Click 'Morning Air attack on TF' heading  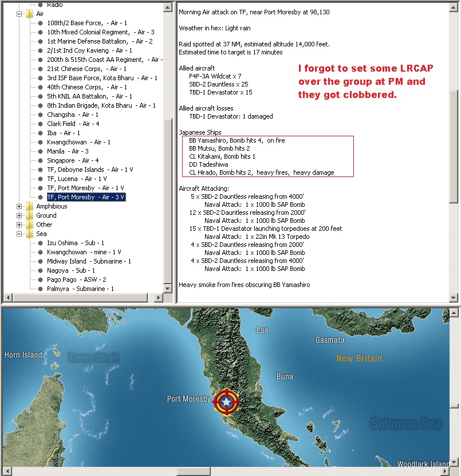pyautogui.click(x=254, y=12)
